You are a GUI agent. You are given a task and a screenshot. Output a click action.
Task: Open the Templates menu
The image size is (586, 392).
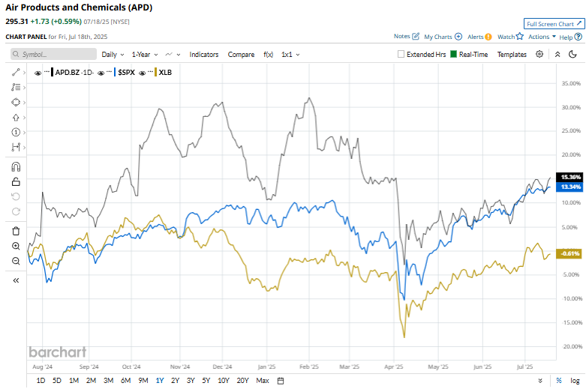point(512,55)
